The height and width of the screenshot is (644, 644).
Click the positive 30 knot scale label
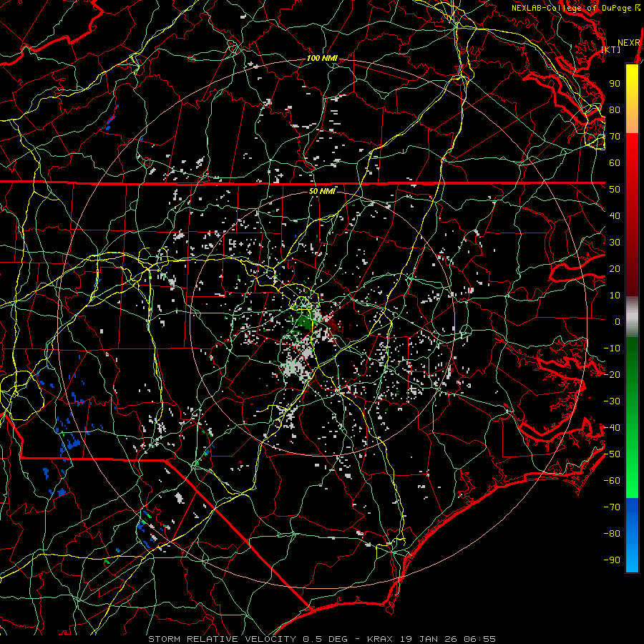tap(615, 243)
